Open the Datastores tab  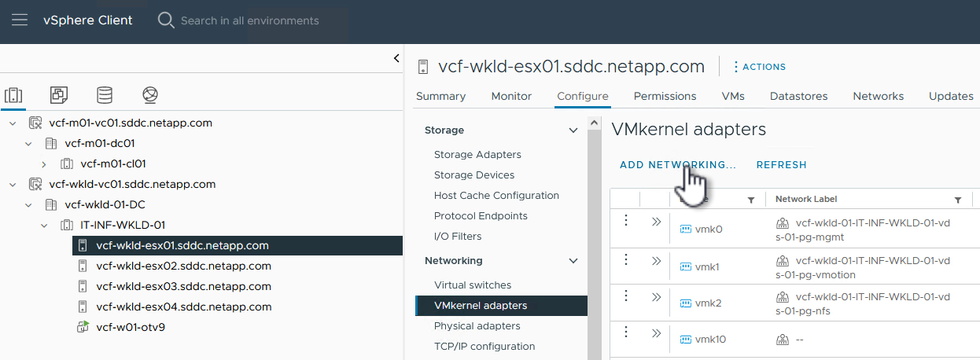tap(798, 96)
